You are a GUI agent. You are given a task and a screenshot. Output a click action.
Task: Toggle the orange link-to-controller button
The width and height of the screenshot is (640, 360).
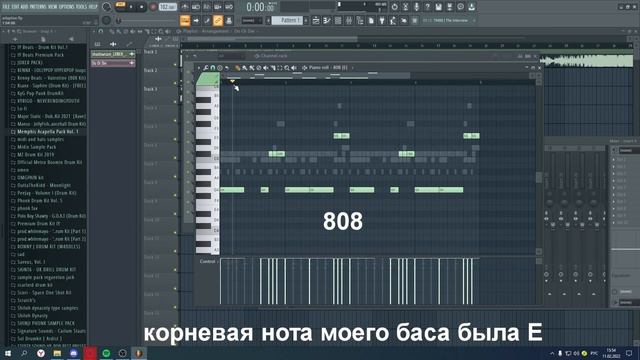[x=218, y=20]
